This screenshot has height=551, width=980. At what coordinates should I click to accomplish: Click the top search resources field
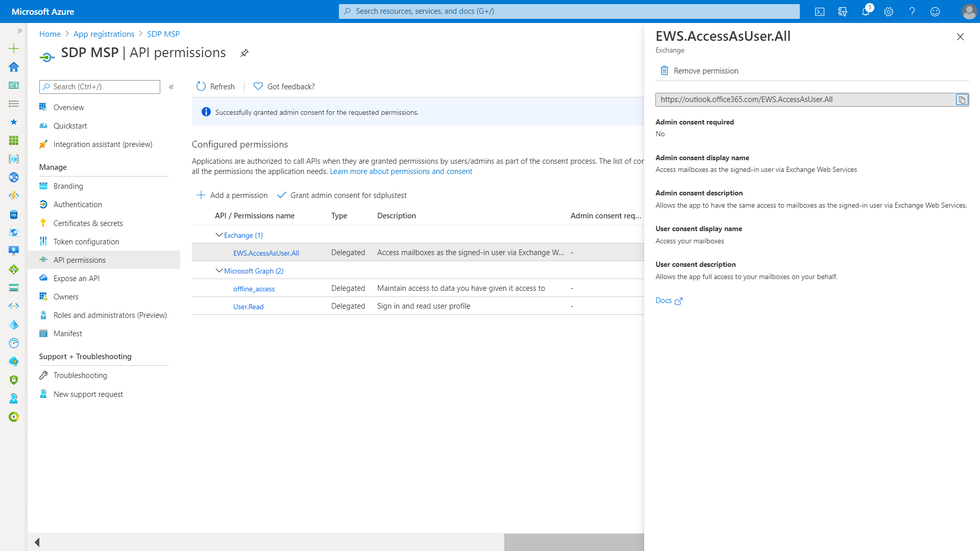[x=569, y=11]
